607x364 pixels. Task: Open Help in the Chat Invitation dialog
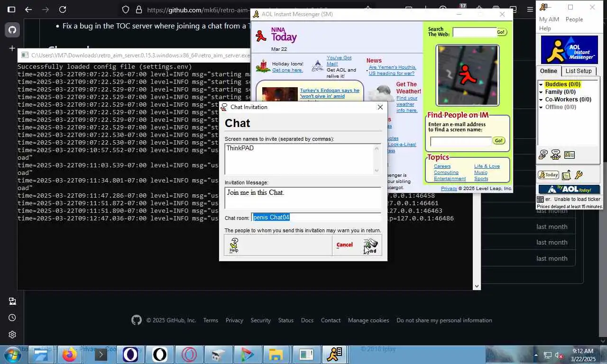[234, 245]
